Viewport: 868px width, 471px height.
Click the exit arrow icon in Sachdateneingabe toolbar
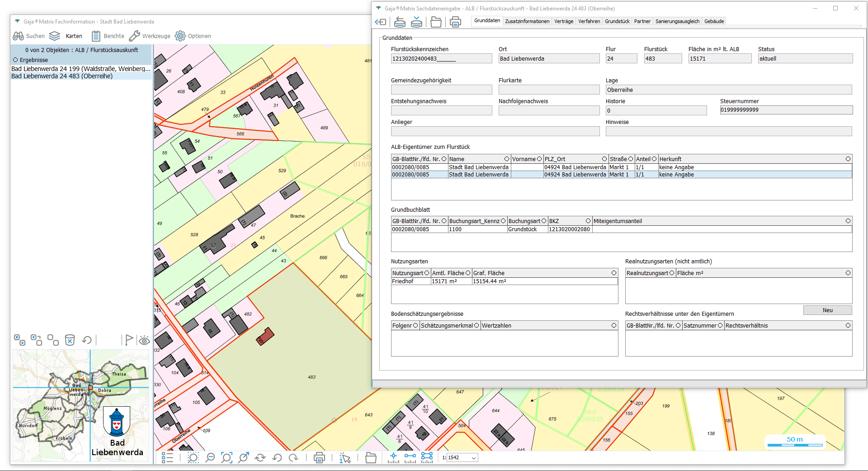[381, 22]
